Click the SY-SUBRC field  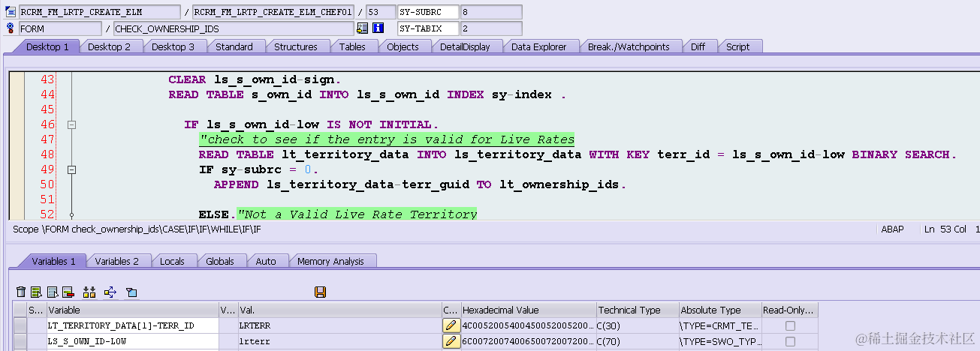pos(427,12)
